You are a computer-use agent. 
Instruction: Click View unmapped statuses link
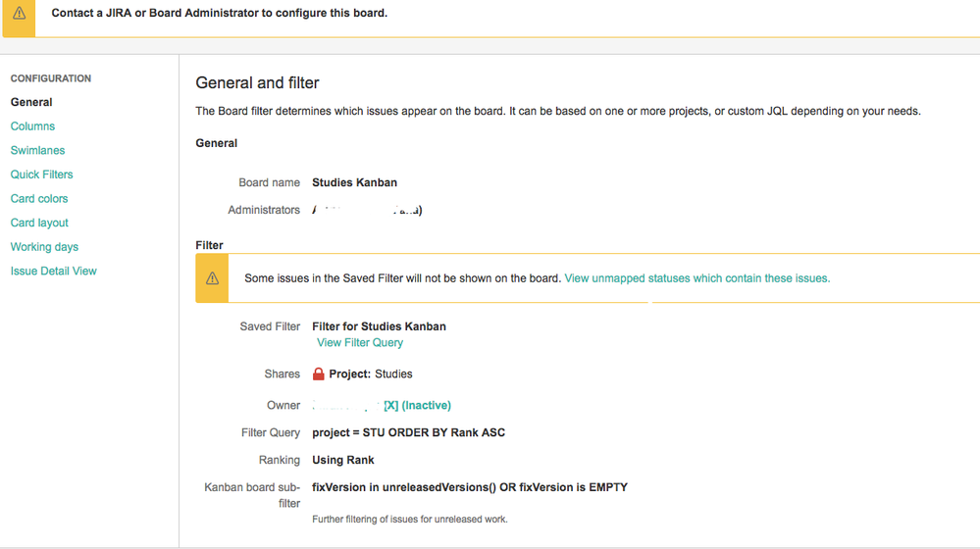[696, 278]
